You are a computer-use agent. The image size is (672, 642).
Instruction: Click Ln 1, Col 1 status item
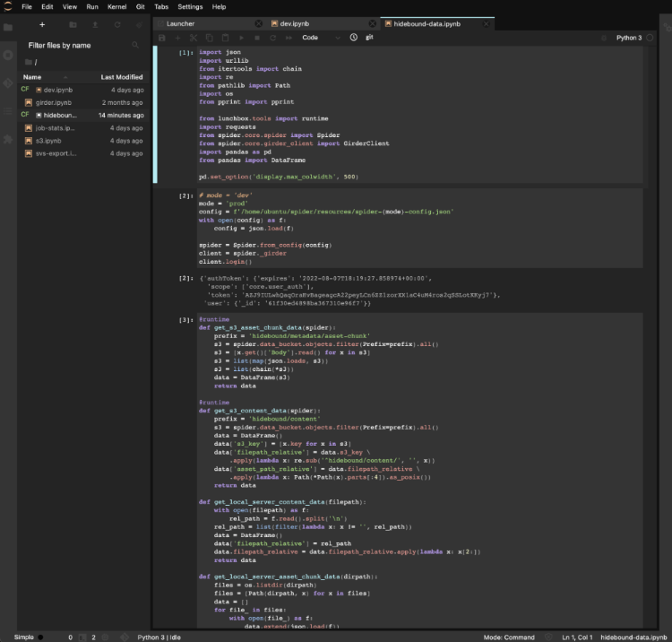point(577,638)
